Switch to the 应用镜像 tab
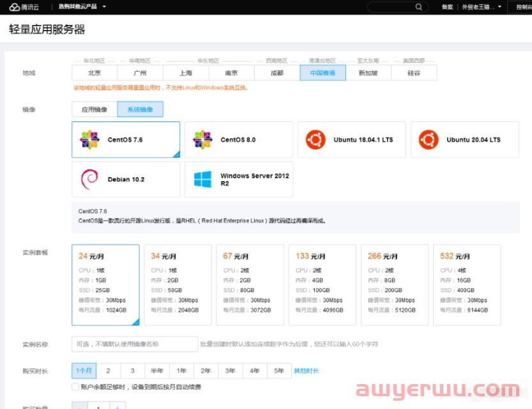 pyautogui.click(x=95, y=109)
